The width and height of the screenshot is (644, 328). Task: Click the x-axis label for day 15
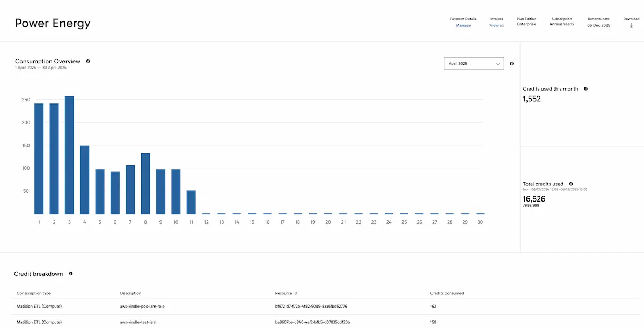pos(252,222)
